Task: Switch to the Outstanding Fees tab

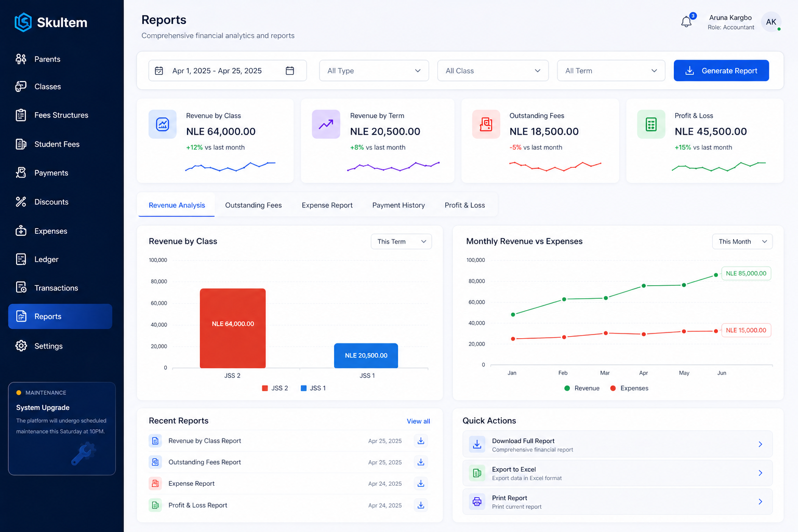Action: pyautogui.click(x=254, y=205)
